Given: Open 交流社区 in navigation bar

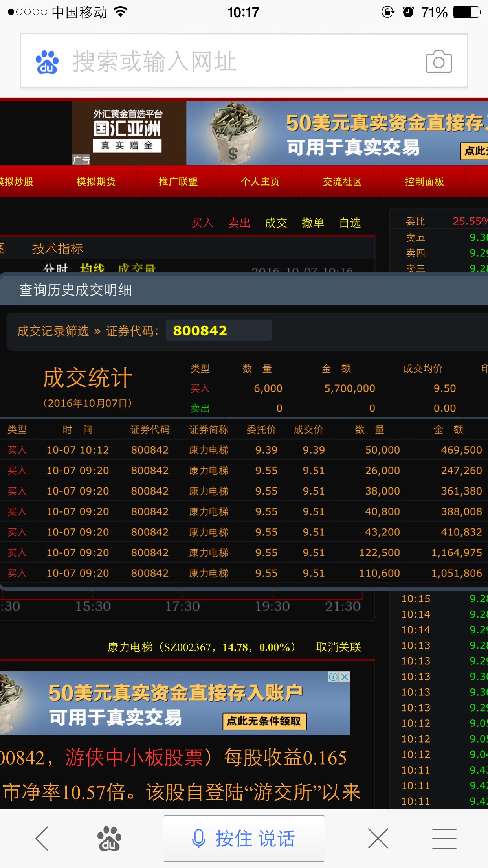Looking at the screenshot, I should (342, 182).
